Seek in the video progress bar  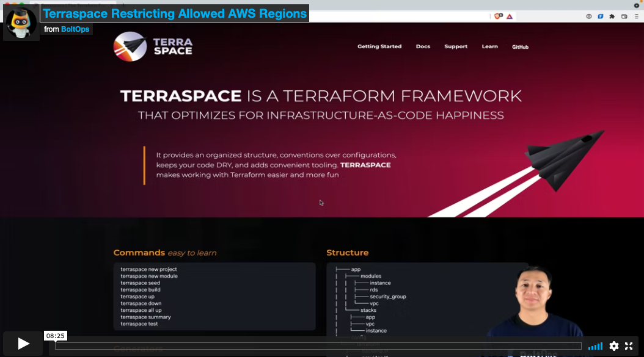click(x=318, y=346)
